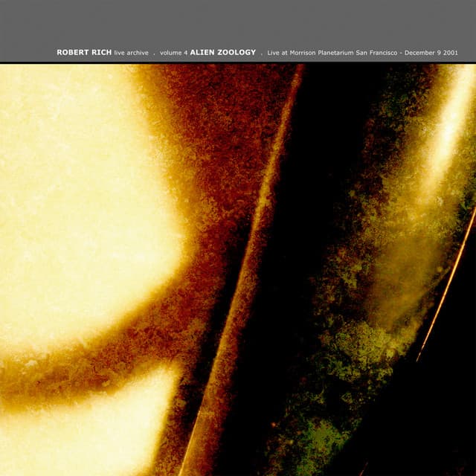Click the 'live archive' text

click(x=132, y=53)
